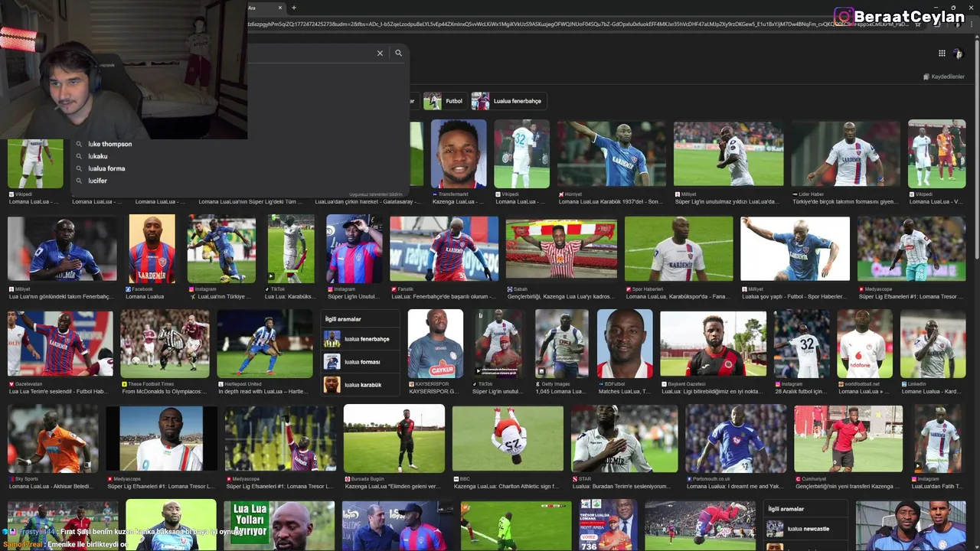This screenshot has width=980, height=551.
Task: Select the Lualua fenerbahçe filter chip
Action: 508,101
